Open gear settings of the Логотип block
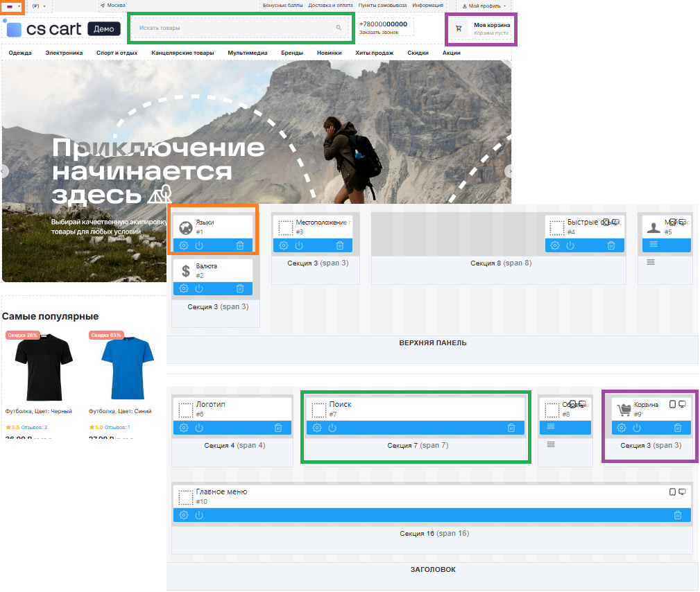 tap(184, 428)
